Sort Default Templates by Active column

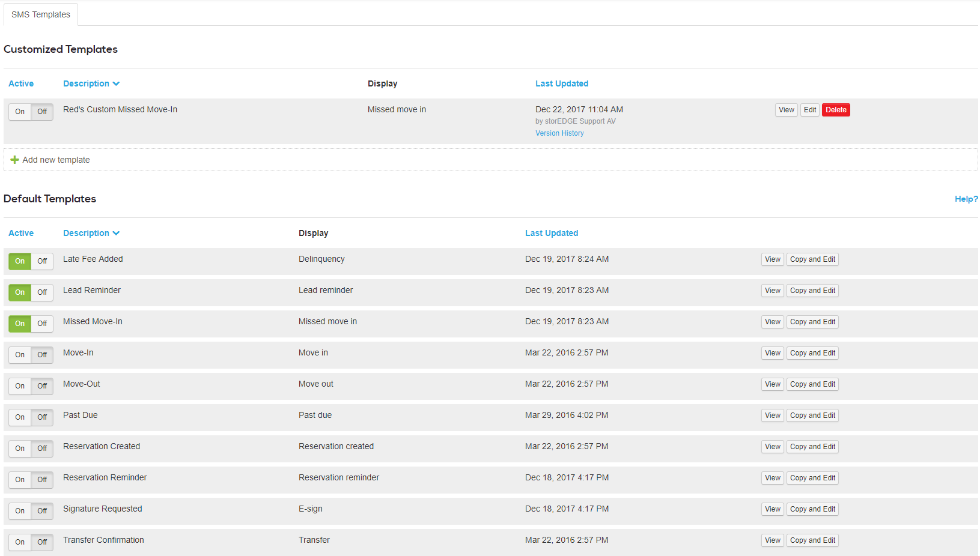21,233
